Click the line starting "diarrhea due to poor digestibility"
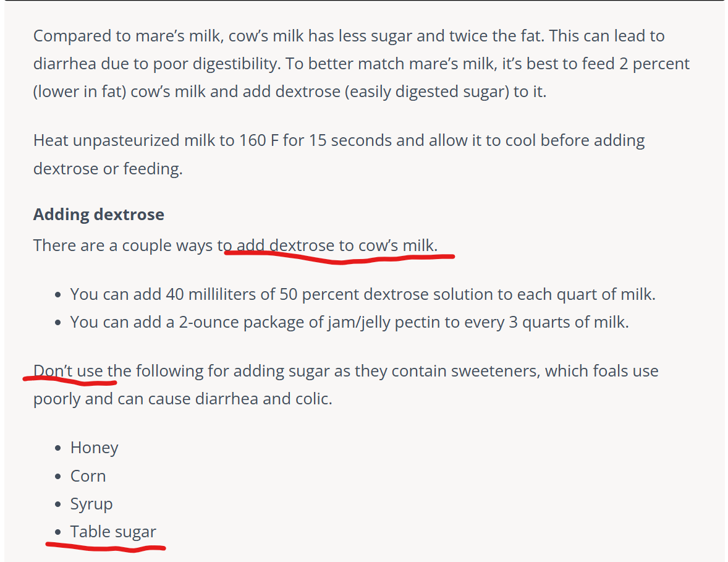This screenshot has width=728, height=562. [x=361, y=64]
